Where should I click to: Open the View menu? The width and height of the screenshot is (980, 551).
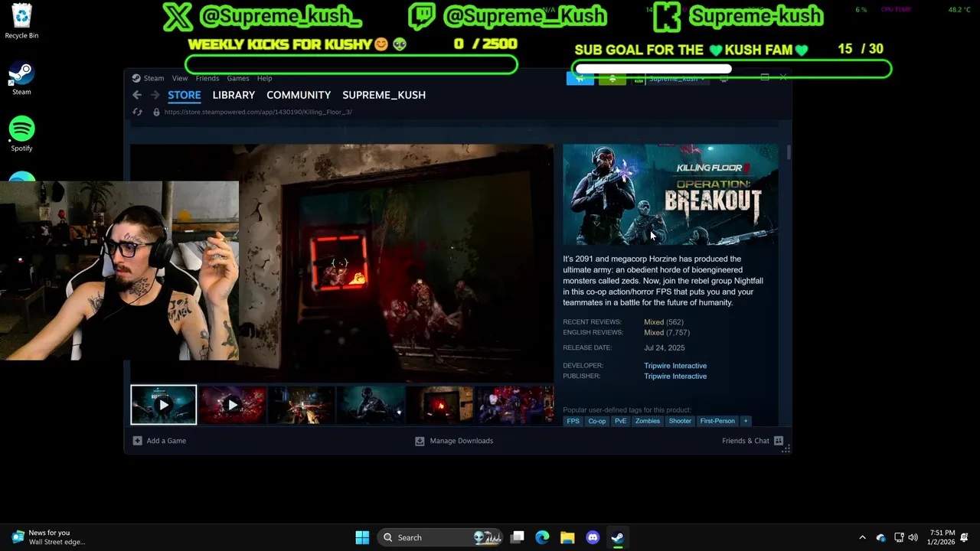pos(180,78)
